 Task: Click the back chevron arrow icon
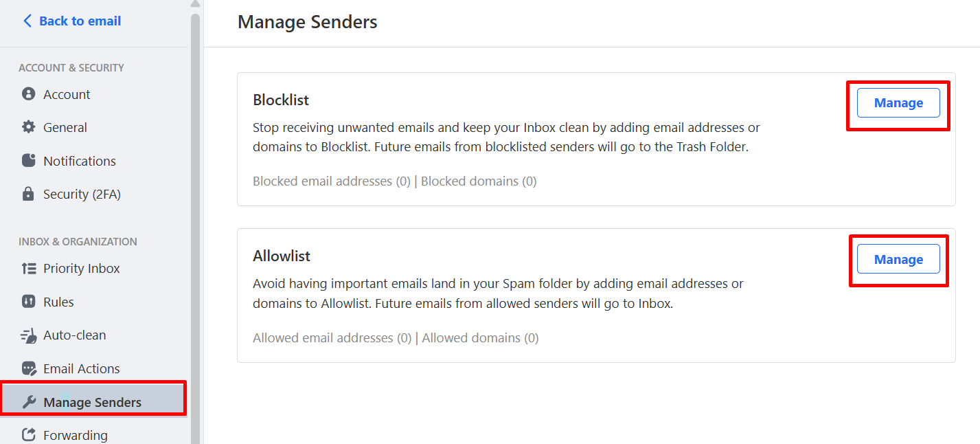pyautogui.click(x=27, y=21)
